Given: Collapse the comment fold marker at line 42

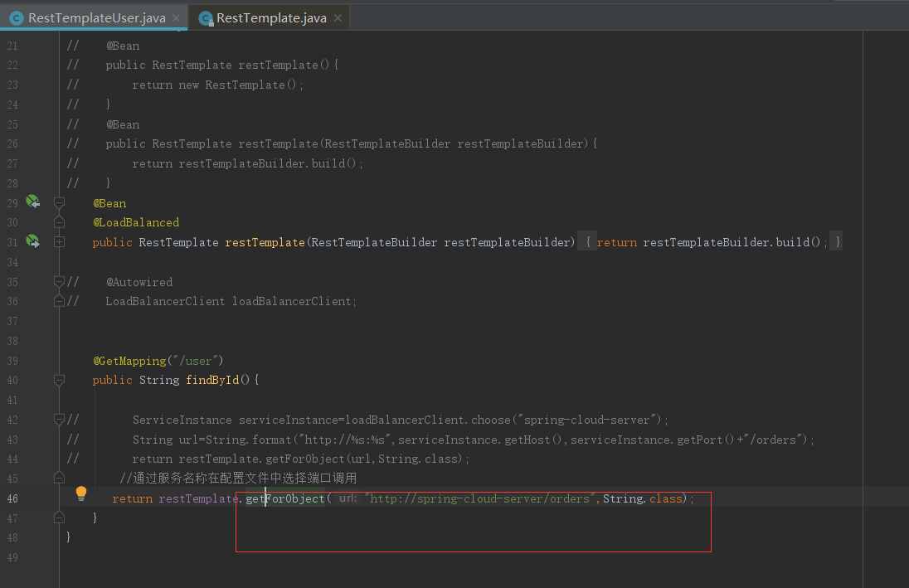Looking at the screenshot, I should click(59, 420).
